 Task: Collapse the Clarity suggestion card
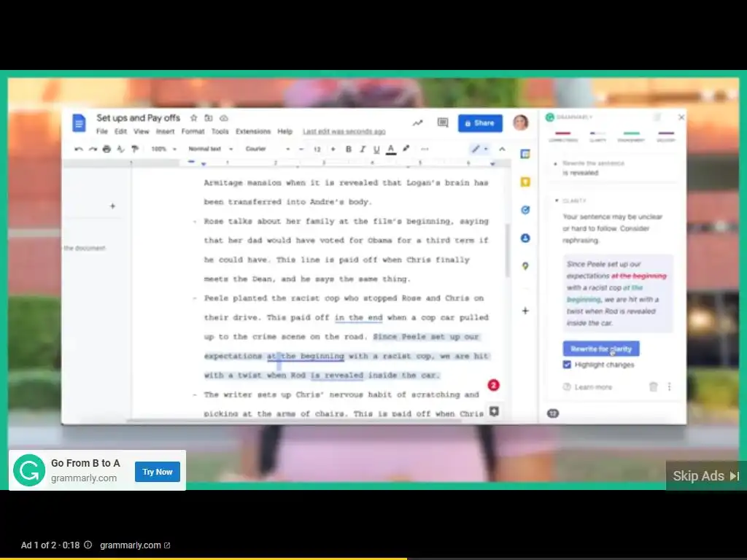tap(557, 201)
